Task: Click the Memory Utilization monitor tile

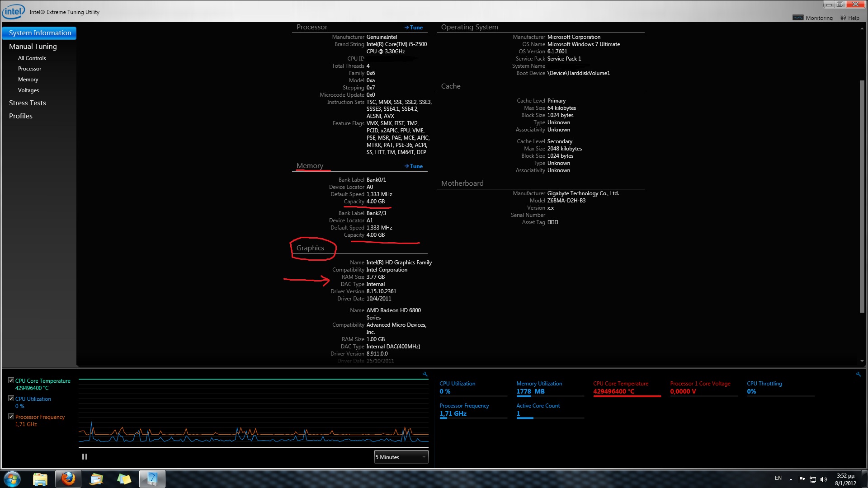Action: [x=550, y=389]
